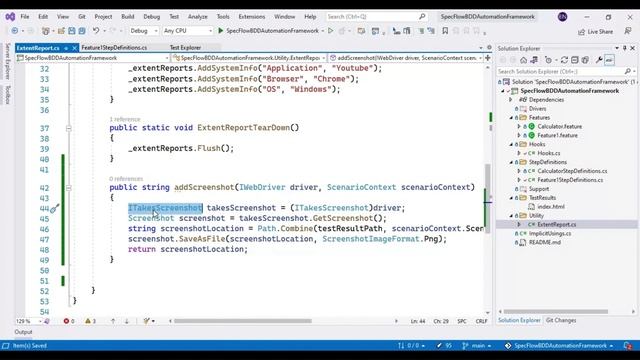Screen dimensions: 640x360
Task: Click the Live Share button
Action: pos(596,31)
